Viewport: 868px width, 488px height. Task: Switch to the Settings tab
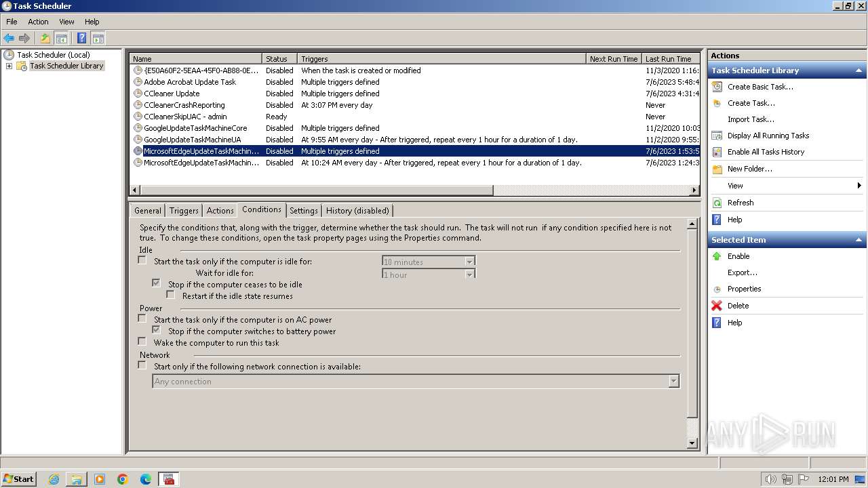pyautogui.click(x=304, y=211)
